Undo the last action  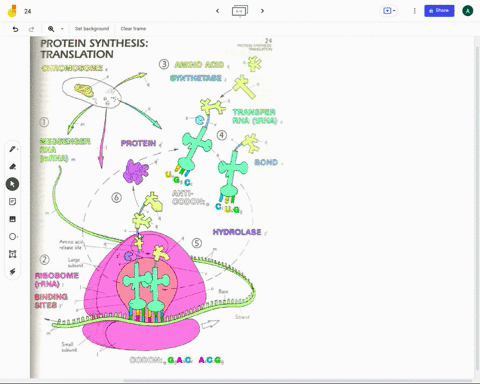coord(15,29)
